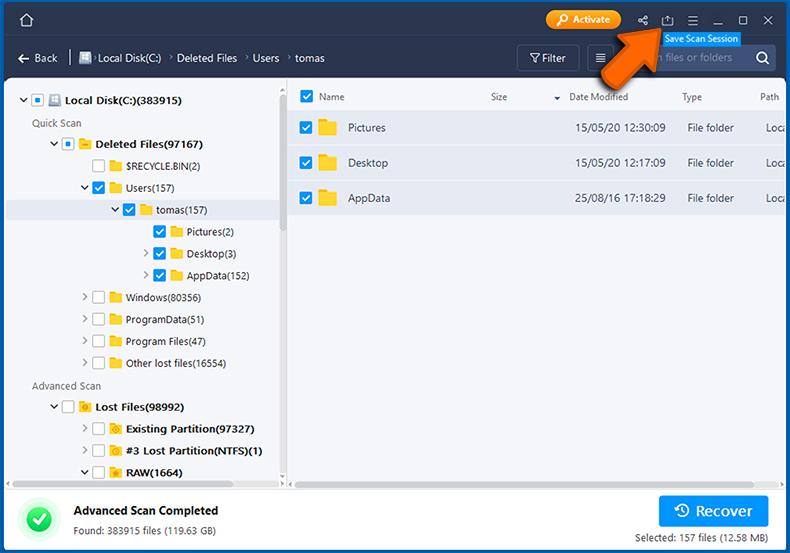This screenshot has height=553, width=790.
Task: Click the tree panel vertical scrollbar
Action: 283,161
